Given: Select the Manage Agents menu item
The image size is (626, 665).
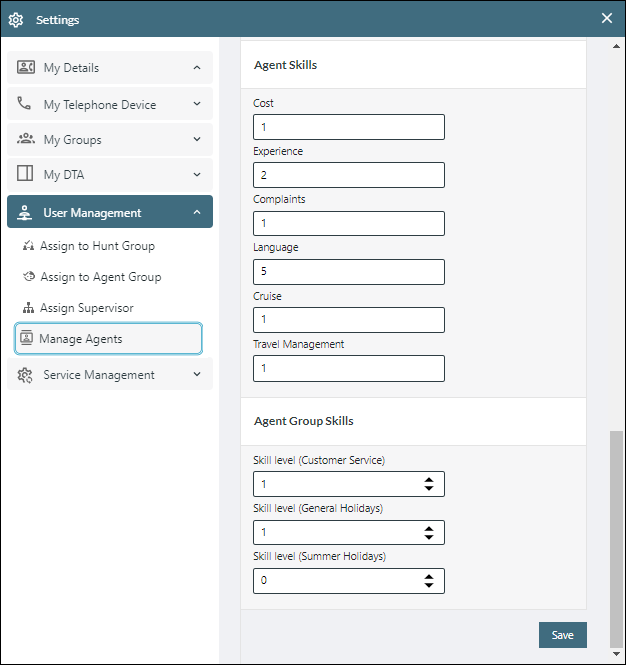Looking at the screenshot, I should (x=108, y=339).
